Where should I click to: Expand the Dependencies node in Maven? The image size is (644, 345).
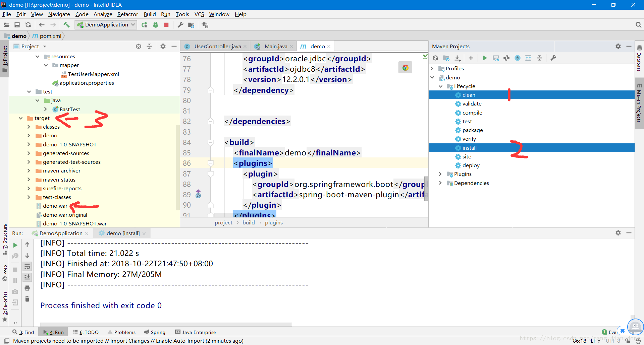coord(440,183)
